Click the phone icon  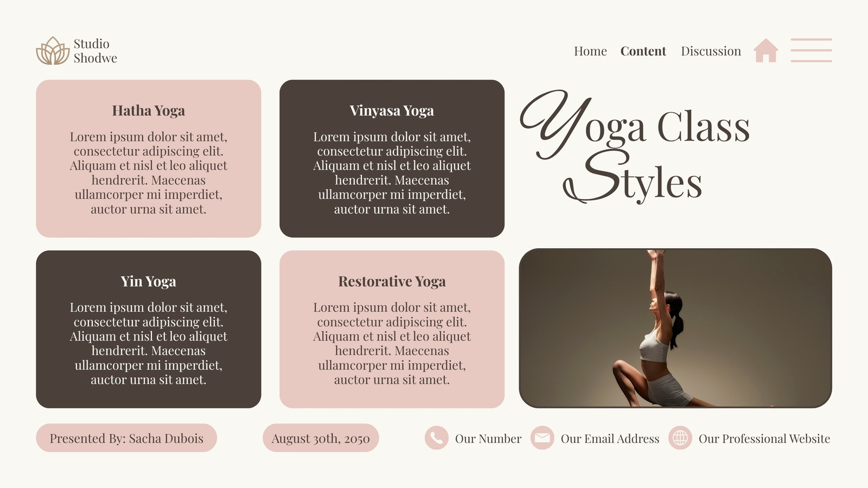coord(436,438)
